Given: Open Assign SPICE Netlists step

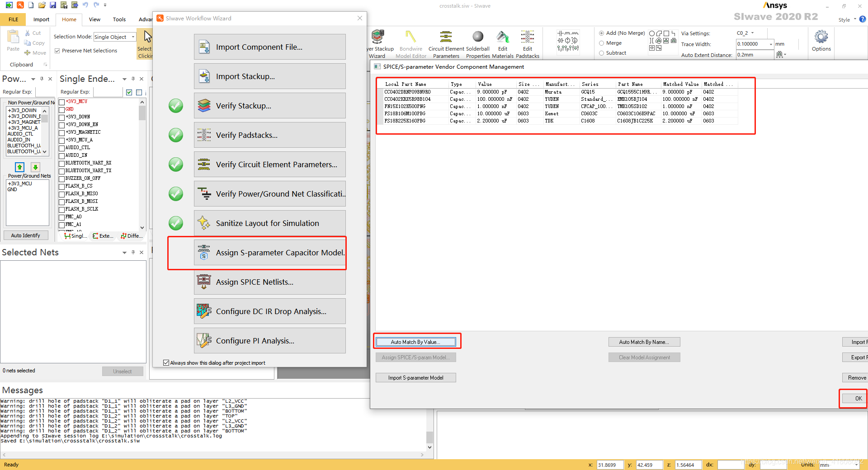Looking at the screenshot, I should coord(270,282).
